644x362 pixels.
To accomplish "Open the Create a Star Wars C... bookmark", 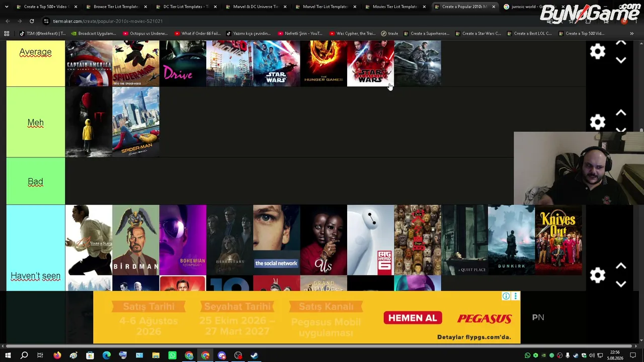I will point(478,34).
